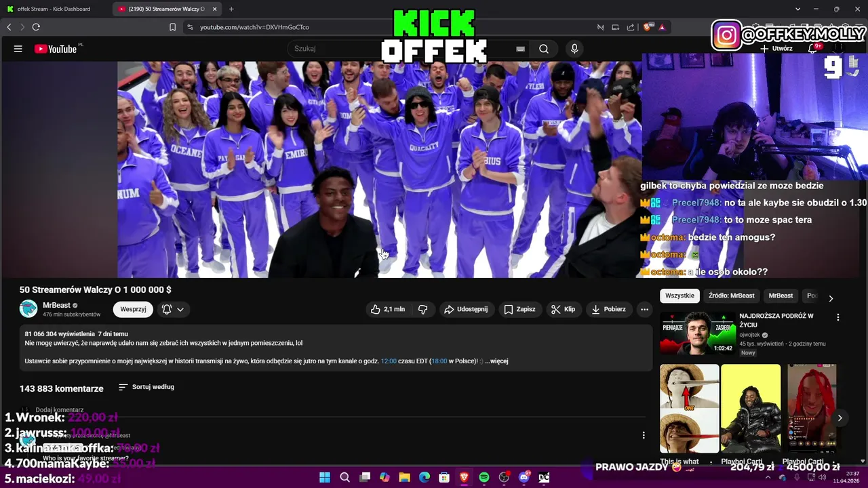Open options menu on the pinned comment
This screenshot has height=488, width=868.
(x=644, y=435)
